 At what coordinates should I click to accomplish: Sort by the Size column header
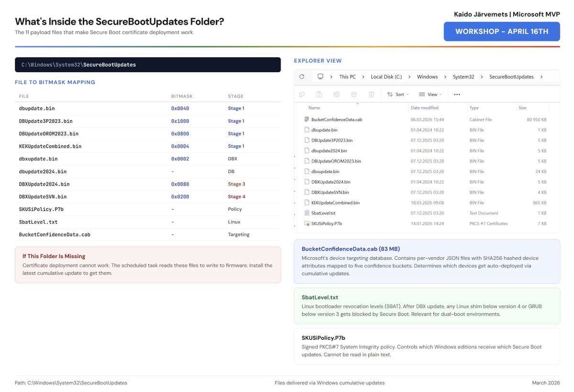(522, 108)
